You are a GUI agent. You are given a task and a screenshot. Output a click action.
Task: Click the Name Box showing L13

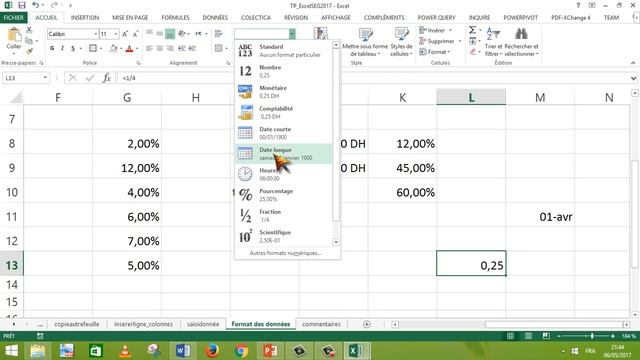point(25,78)
